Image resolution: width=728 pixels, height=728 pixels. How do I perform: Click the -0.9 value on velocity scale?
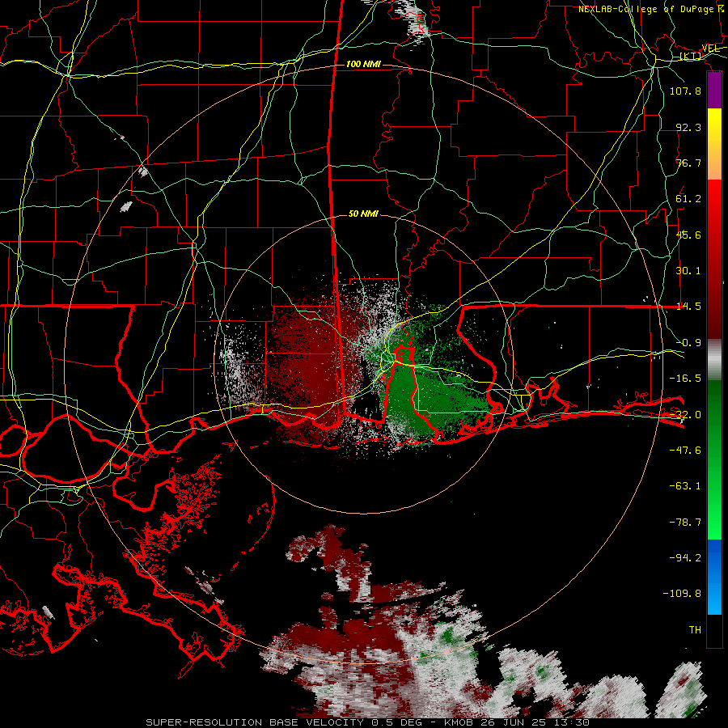click(x=688, y=343)
